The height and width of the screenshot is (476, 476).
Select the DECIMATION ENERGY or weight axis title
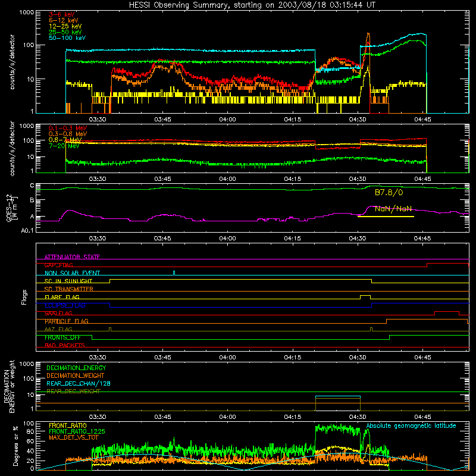tap(9, 386)
